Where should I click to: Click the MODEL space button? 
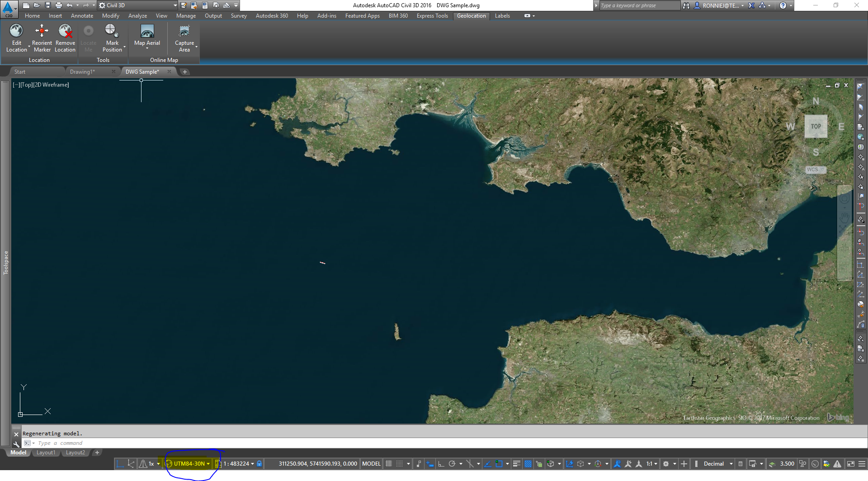(371, 464)
